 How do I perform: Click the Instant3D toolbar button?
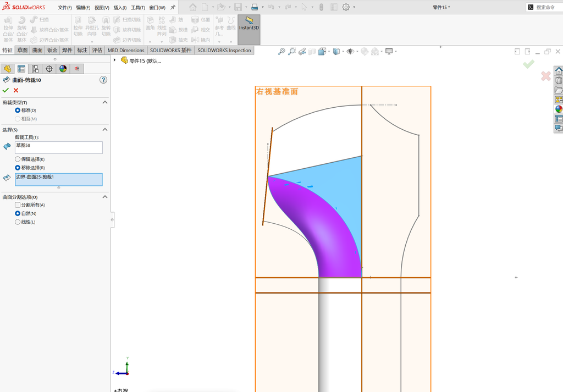249,30
